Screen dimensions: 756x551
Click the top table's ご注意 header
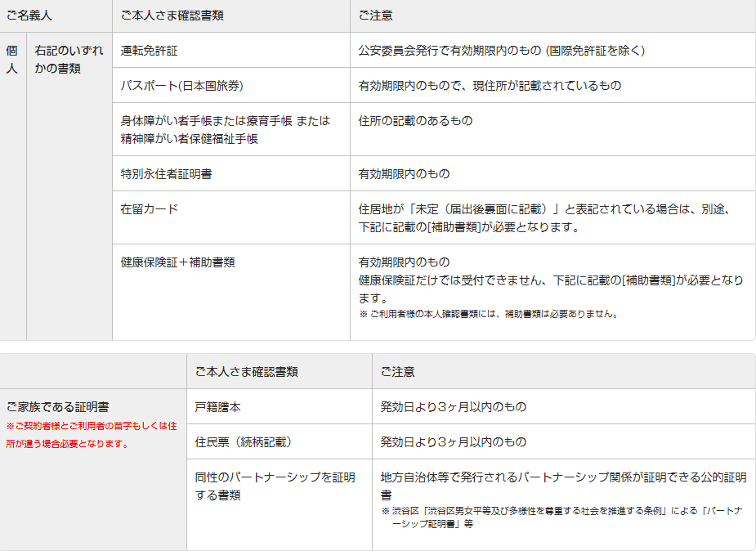tap(376, 16)
